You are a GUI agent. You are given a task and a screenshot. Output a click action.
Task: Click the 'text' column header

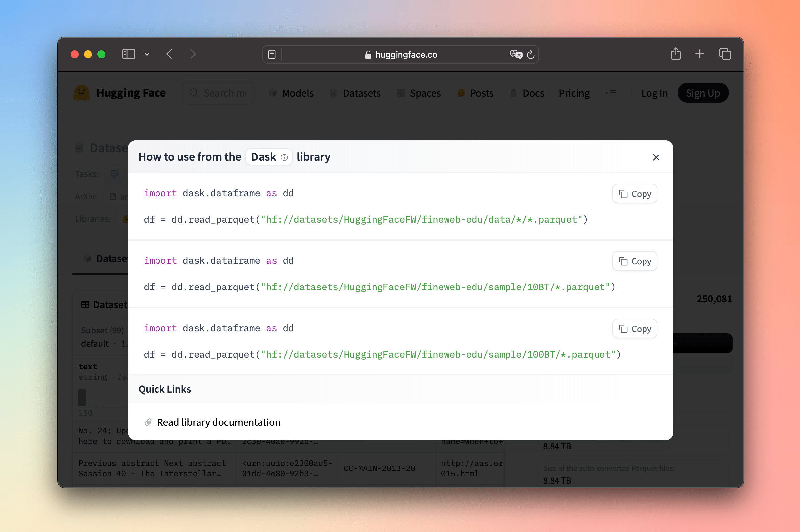(88, 367)
